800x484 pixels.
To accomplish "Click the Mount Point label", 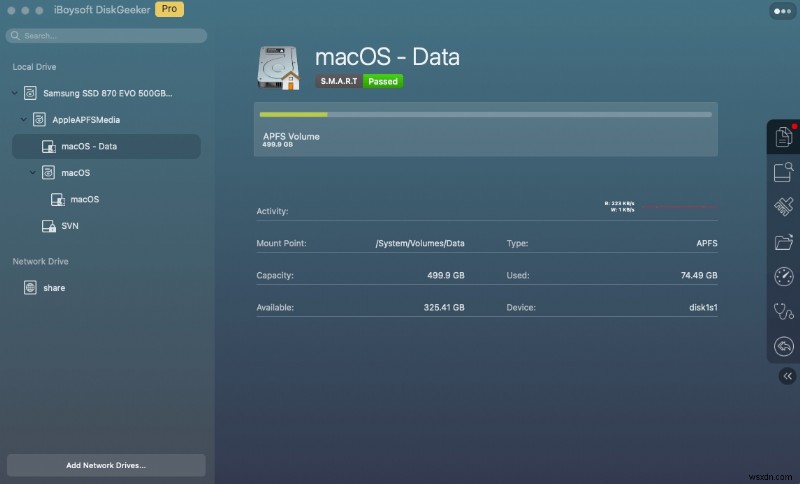I will (x=281, y=243).
